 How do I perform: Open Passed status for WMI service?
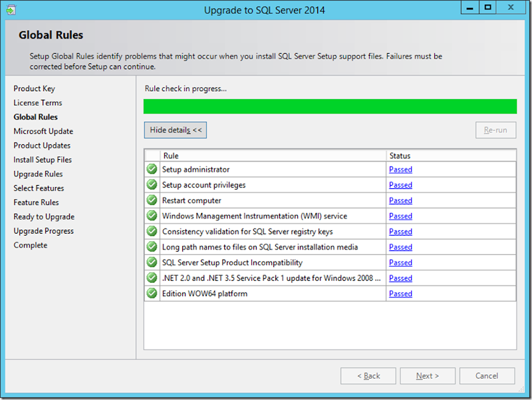coord(401,216)
